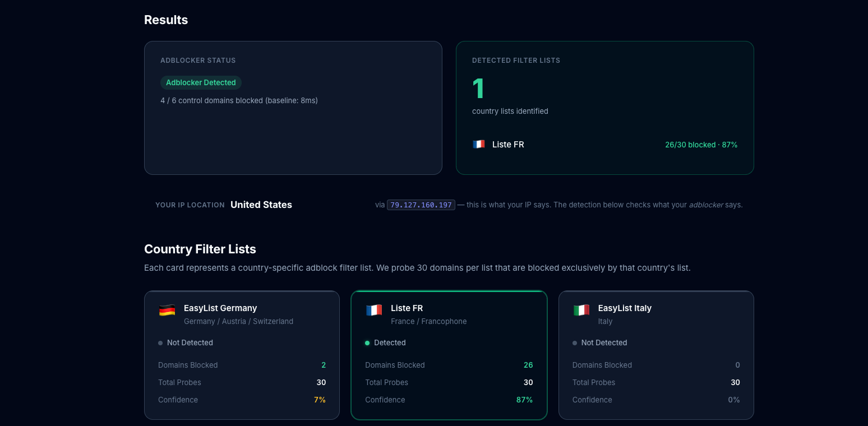868x426 pixels.
Task: Select the IP address 79.127.160.197
Action: (421, 205)
